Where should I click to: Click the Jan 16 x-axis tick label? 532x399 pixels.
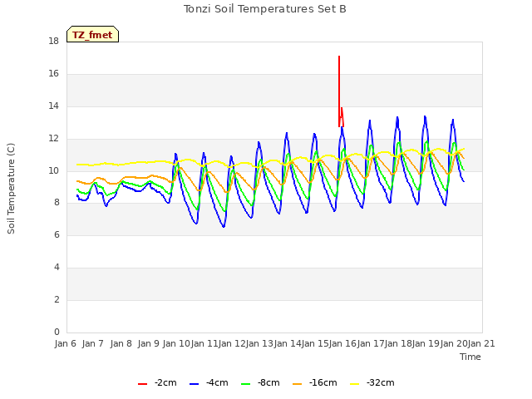click(342, 343)
